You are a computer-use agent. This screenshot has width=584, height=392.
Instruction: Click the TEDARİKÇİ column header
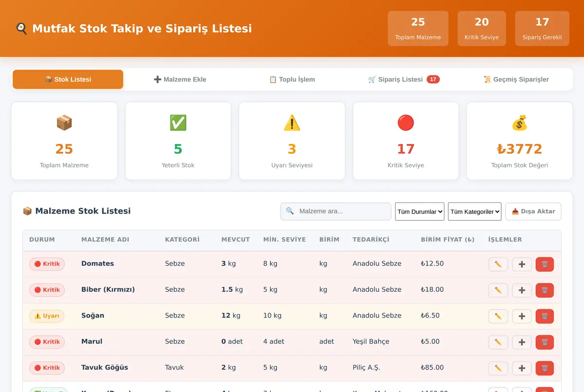(371, 240)
